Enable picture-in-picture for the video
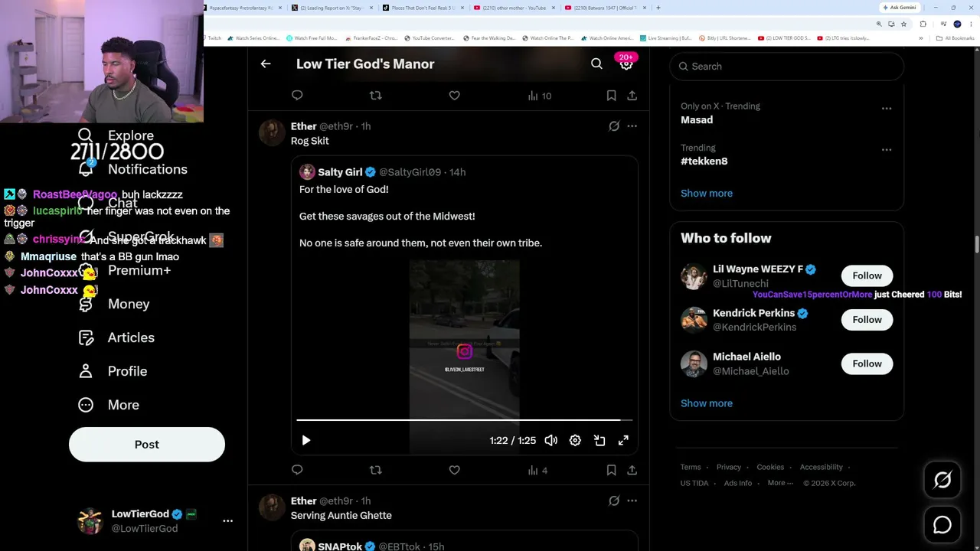 [599, 441]
